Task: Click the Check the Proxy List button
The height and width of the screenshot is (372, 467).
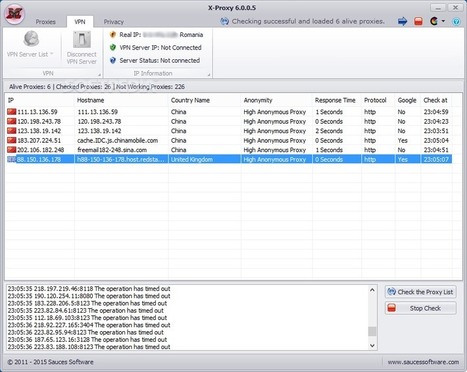Action: coord(420,292)
